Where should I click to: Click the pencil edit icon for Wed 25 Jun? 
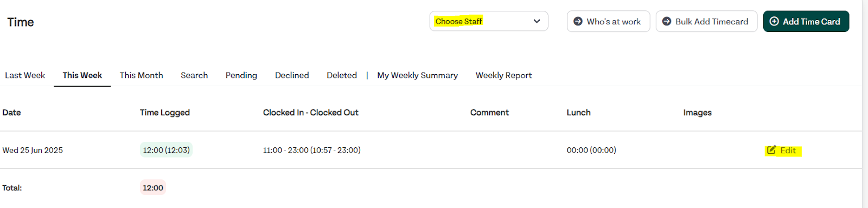771,150
